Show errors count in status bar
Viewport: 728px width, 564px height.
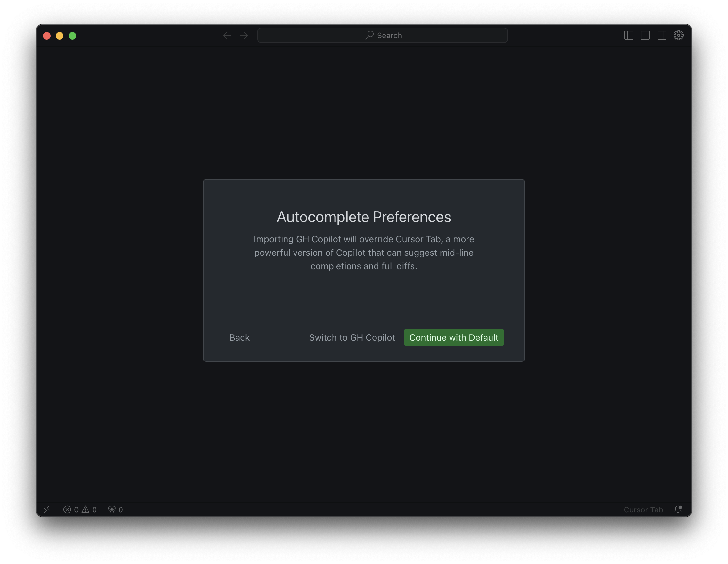click(71, 509)
